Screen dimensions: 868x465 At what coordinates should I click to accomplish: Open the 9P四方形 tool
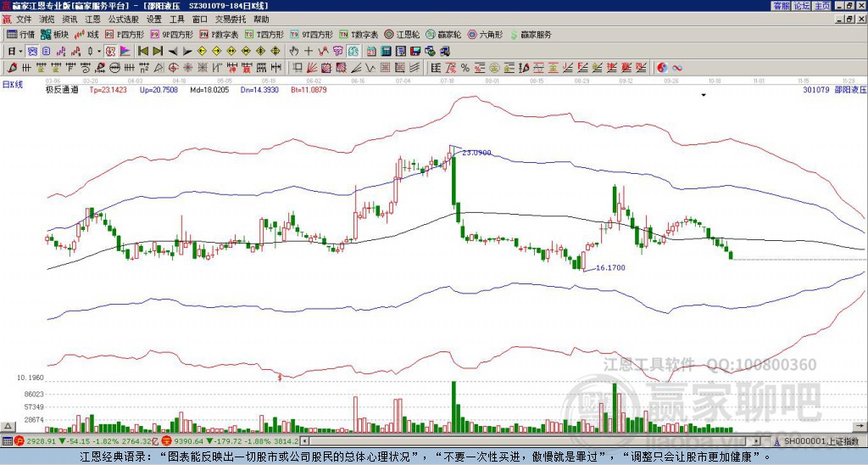point(171,34)
